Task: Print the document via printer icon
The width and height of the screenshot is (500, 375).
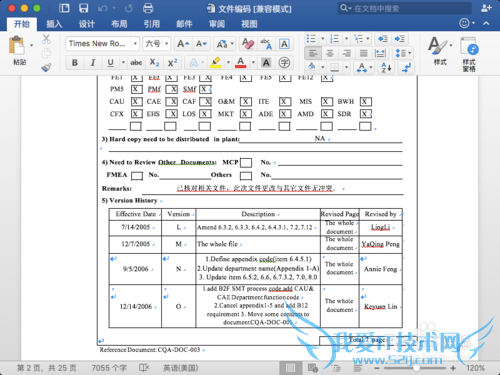Action: (148, 8)
